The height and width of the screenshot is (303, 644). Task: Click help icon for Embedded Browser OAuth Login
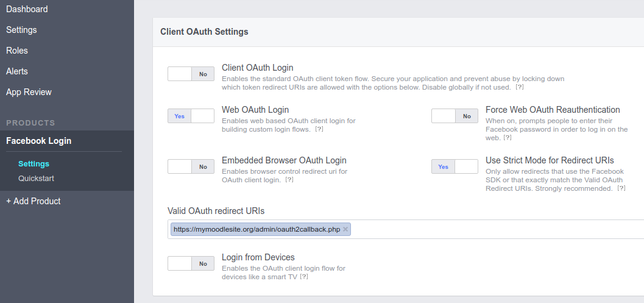pos(289,180)
